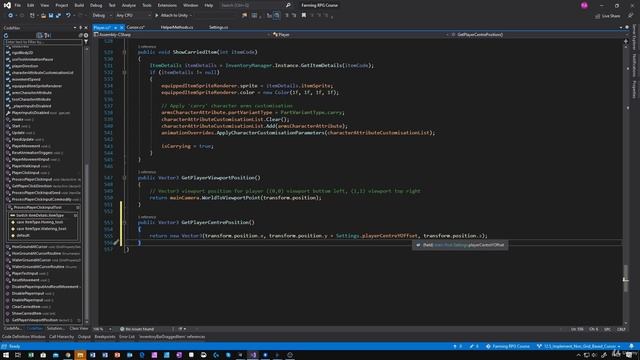The width and height of the screenshot is (640, 360).
Task: Click the Git branch indicator in status bar
Action: (579, 346)
